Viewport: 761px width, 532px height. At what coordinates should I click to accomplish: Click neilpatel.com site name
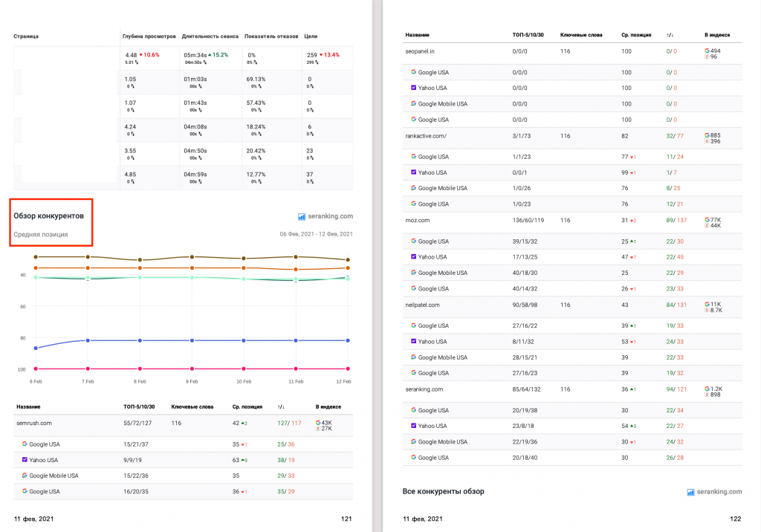pos(422,305)
